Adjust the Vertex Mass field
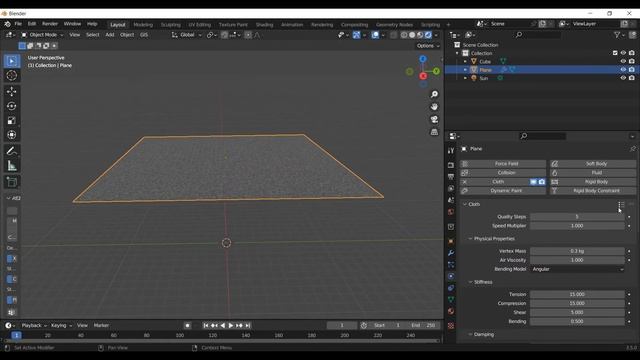The width and height of the screenshot is (640, 360). (x=577, y=251)
